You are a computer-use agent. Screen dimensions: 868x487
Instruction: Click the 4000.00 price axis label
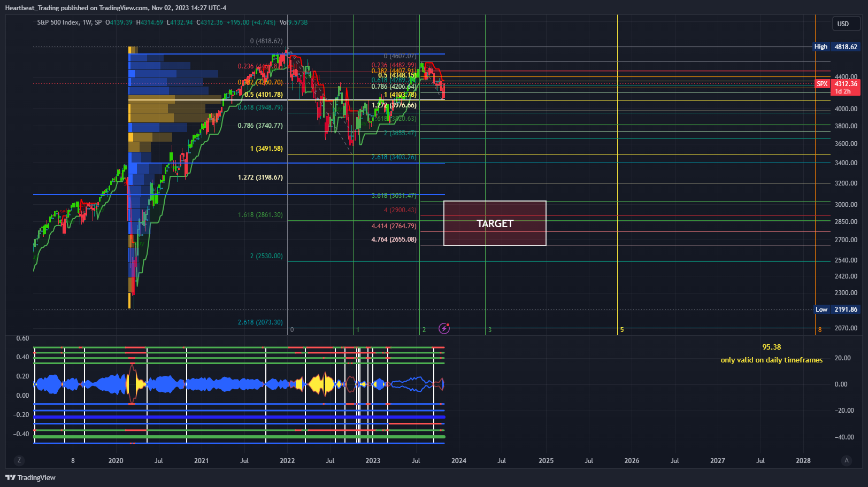[846, 109]
